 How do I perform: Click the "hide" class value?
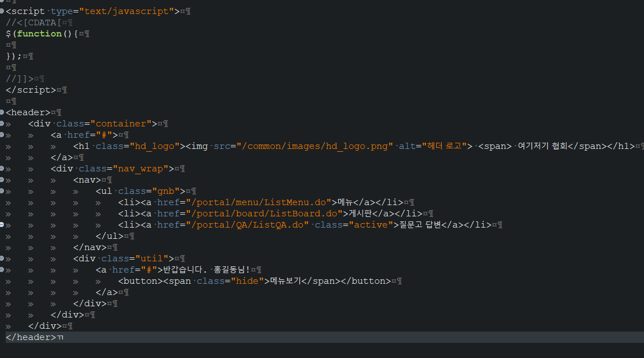(x=248, y=281)
